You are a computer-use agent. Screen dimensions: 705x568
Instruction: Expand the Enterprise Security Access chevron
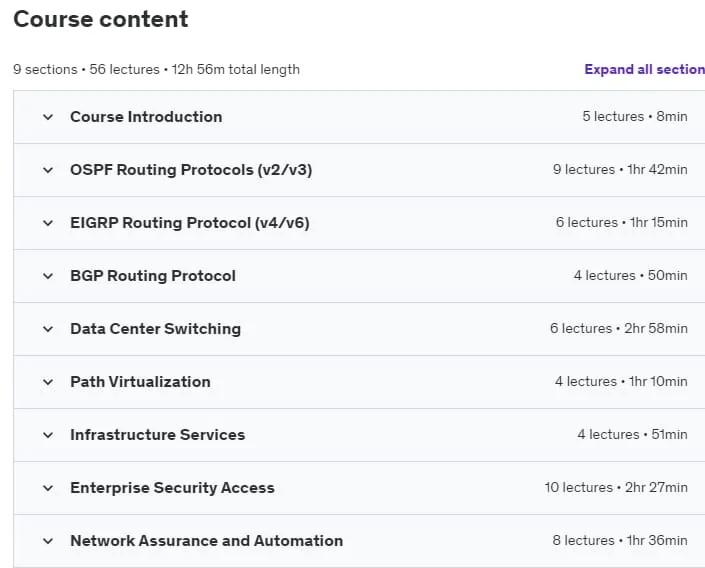[x=48, y=488]
